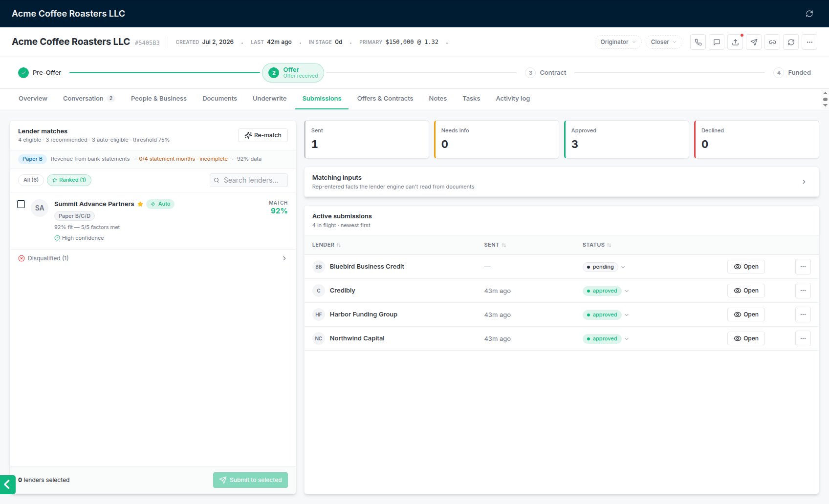Click the upload icon with red dot
The width and height of the screenshot is (829, 504).
click(x=735, y=42)
